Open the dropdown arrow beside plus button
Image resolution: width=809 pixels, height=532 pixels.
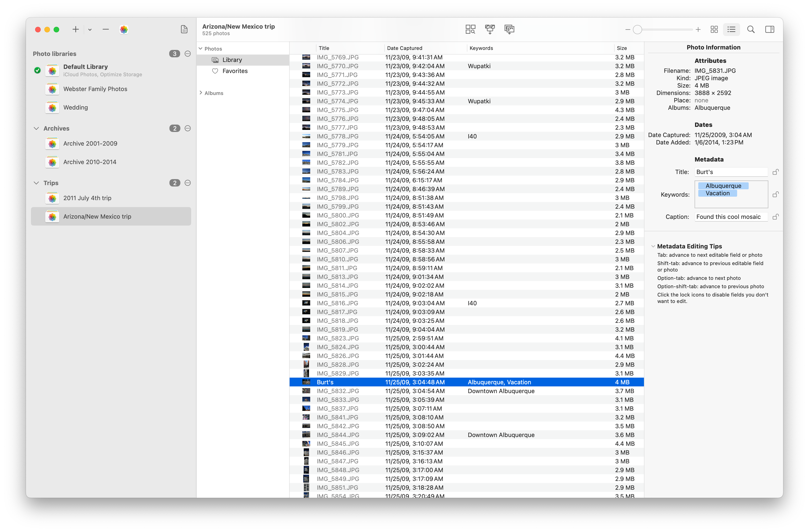tap(90, 30)
